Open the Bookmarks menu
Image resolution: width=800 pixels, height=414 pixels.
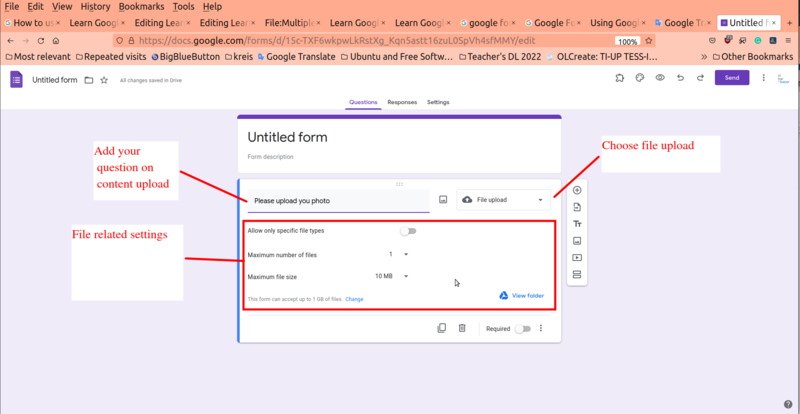141,7
